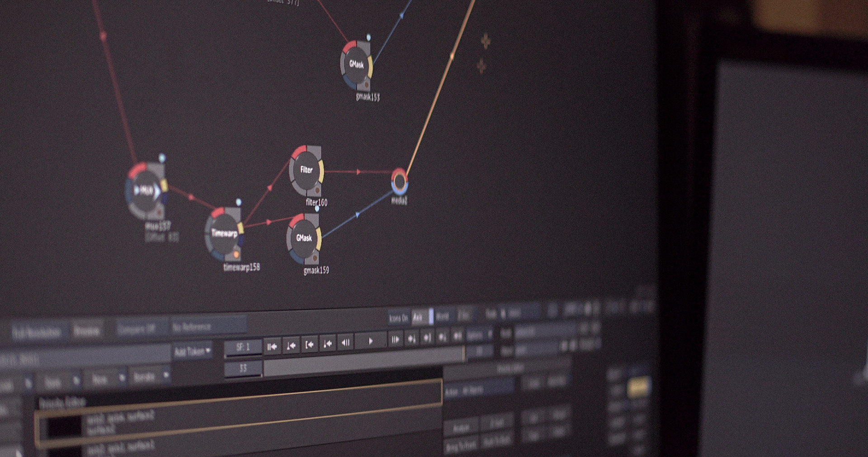Click the Priority Editor label
Screen dimensions: 868x457
[62, 402]
